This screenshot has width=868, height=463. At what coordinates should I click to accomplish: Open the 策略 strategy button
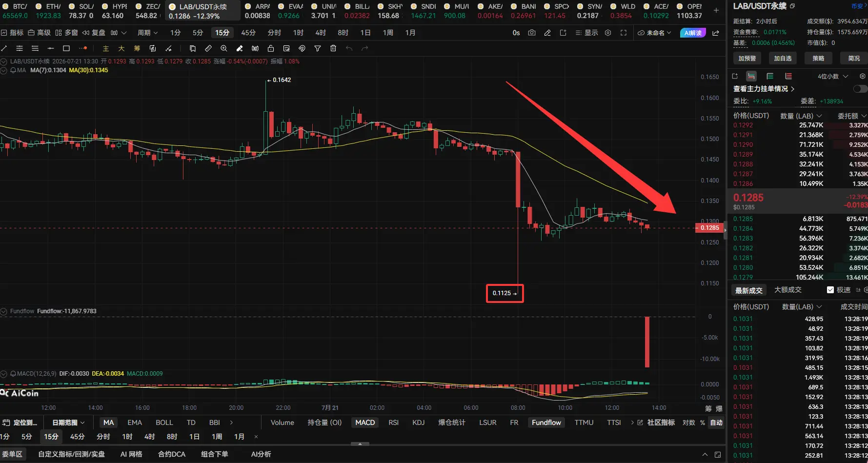click(x=818, y=58)
